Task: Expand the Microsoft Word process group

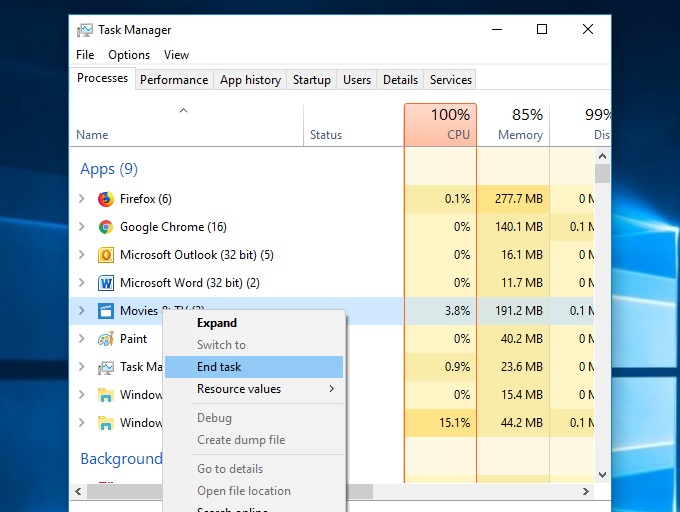Action: tap(82, 283)
